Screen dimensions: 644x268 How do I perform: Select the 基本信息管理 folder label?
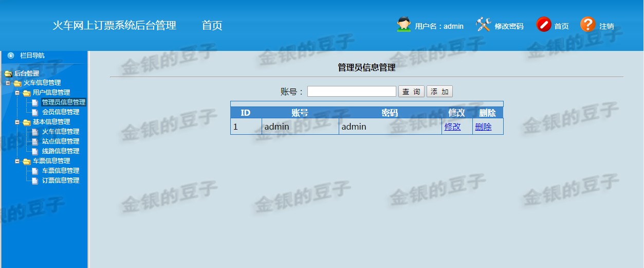[x=51, y=122]
